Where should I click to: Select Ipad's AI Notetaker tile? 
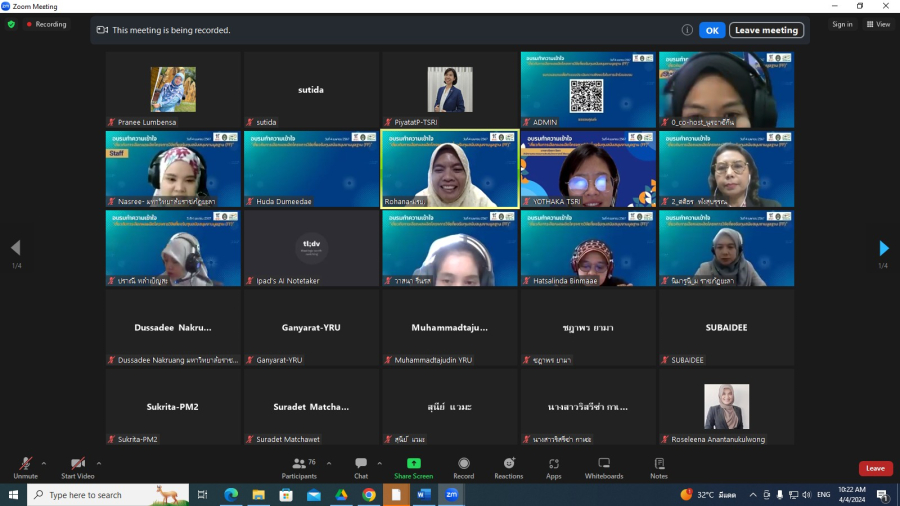[311, 248]
